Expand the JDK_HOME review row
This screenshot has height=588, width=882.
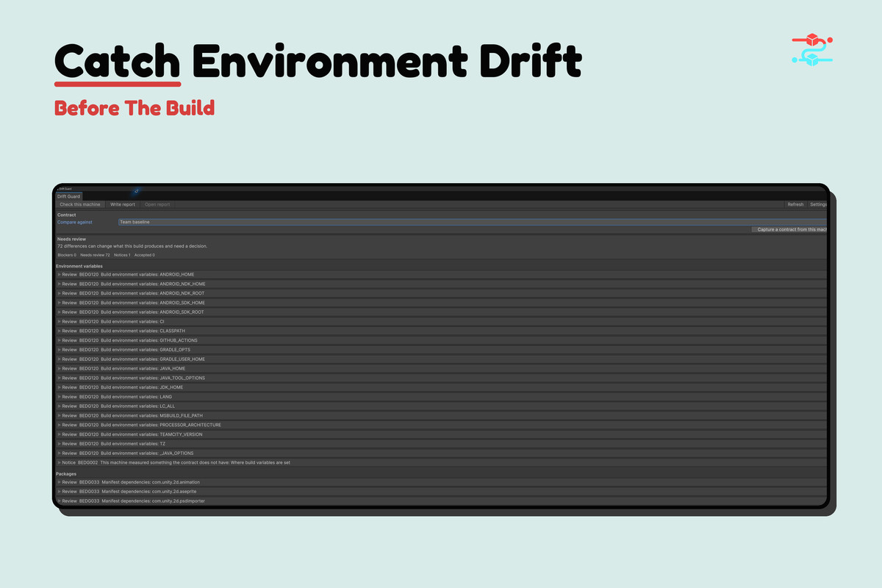pyautogui.click(x=442, y=387)
